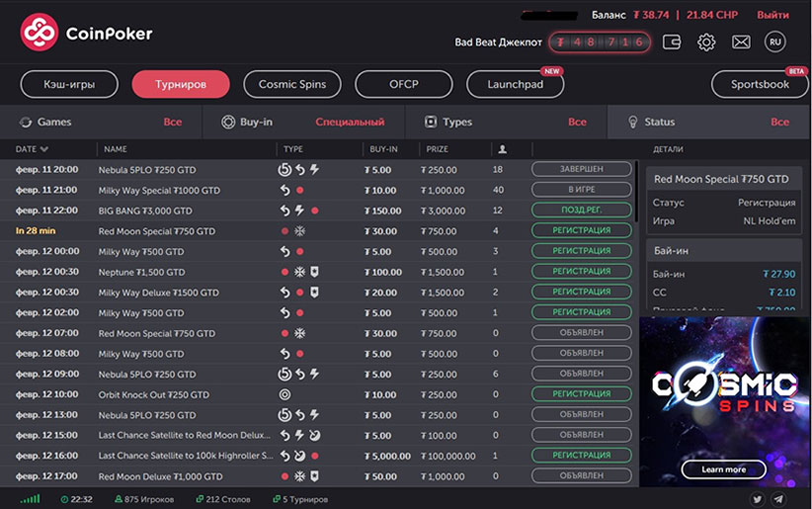
Task: Select Orbit Knock Out ₮250 GTD name
Action: coord(154,395)
